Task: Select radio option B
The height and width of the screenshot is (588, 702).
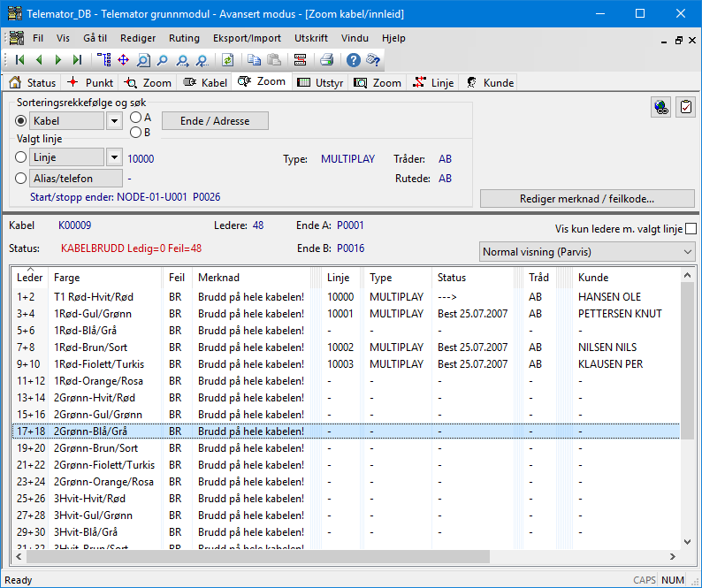Action: 135,133
